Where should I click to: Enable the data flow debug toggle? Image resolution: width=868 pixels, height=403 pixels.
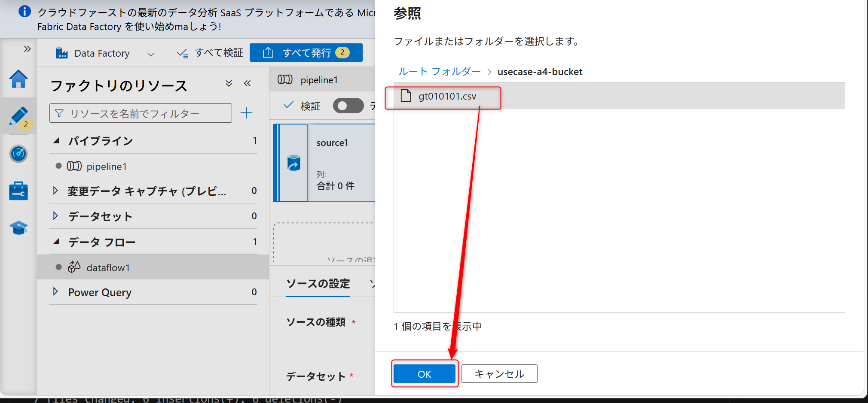[x=348, y=106]
